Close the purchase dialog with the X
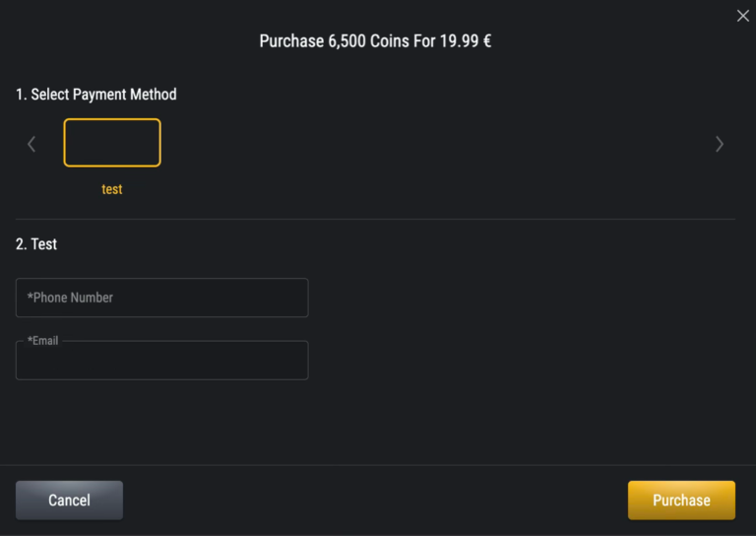This screenshot has width=756, height=536. point(743,16)
